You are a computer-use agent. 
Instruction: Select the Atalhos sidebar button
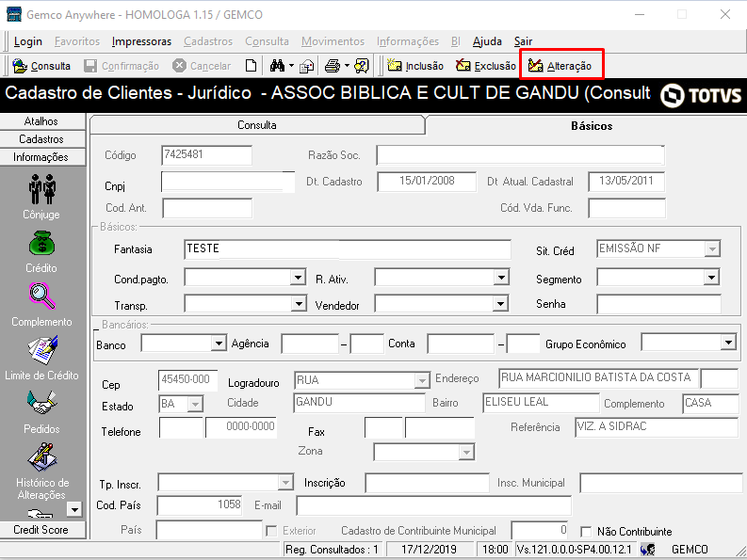click(42, 121)
